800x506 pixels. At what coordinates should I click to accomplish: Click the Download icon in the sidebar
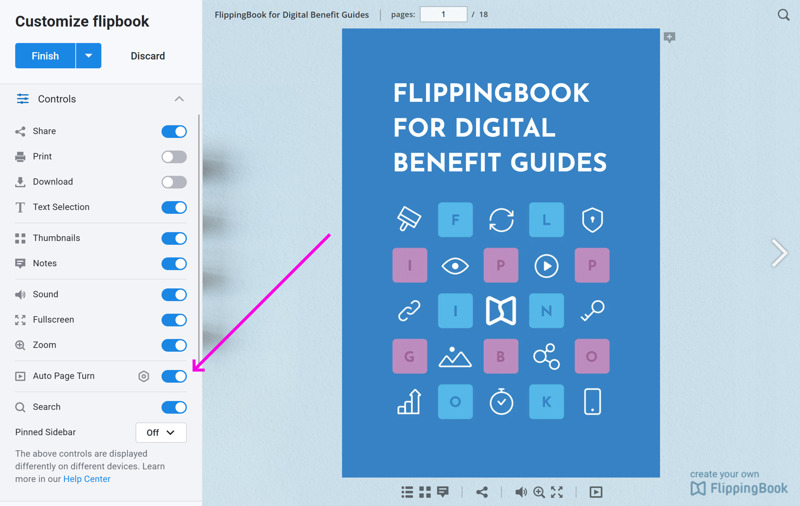[20, 182]
